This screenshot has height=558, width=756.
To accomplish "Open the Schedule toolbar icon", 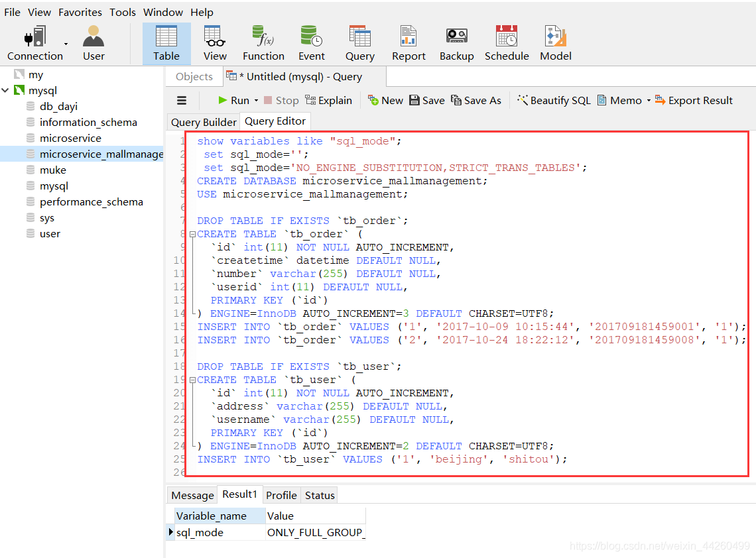I will pos(507,43).
